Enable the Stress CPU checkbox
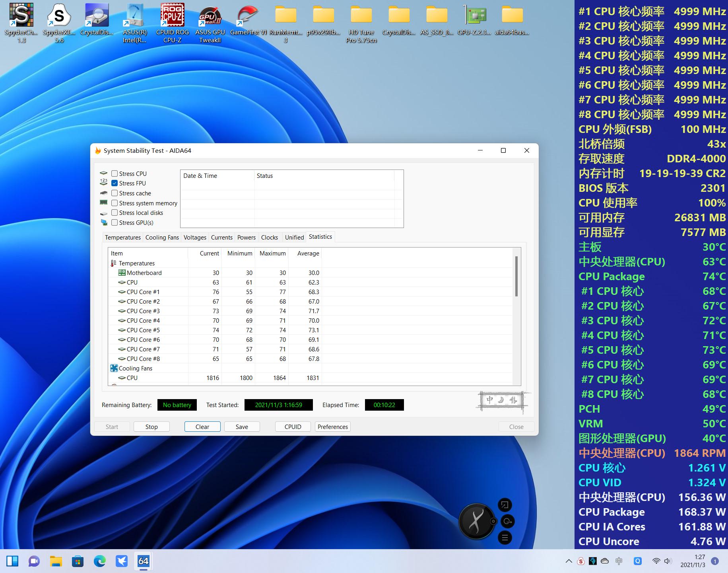The height and width of the screenshot is (573, 728). click(x=115, y=173)
